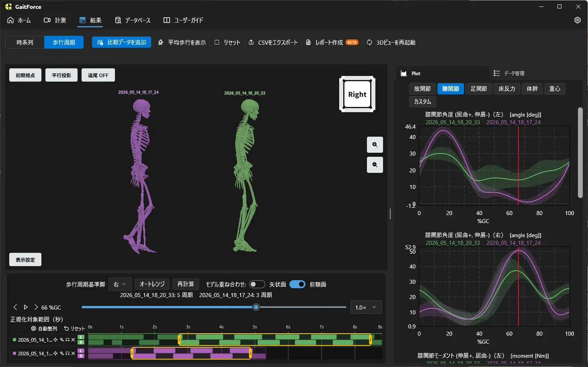Click the 追尾 OFF button
Image resolution: width=588 pixels, height=367 pixels.
coord(98,75)
